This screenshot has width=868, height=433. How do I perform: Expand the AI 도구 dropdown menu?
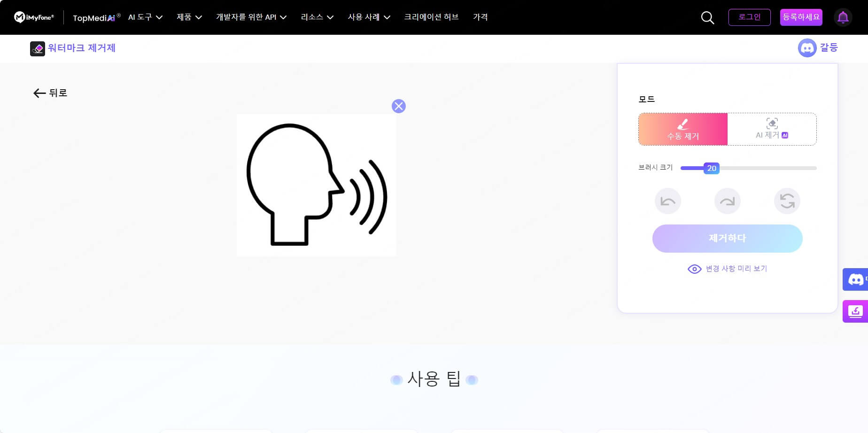coord(145,17)
